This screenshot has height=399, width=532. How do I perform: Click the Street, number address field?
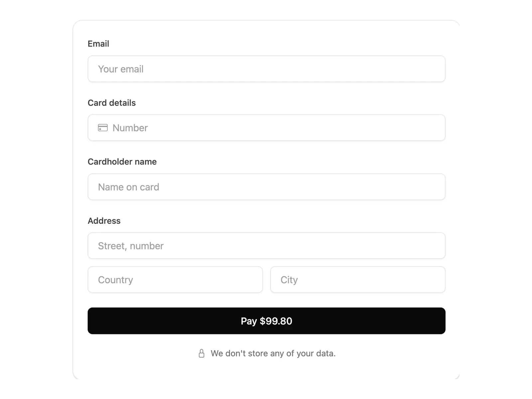pos(266,246)
